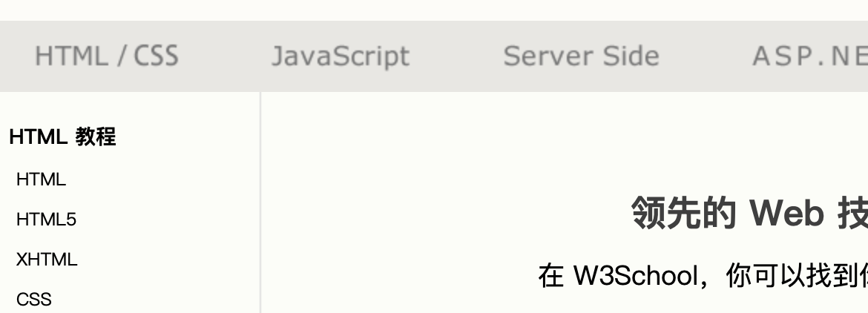Click the "在" character starting the intro paragraph
The height and width of the screenshot is (313, 868).
[x=551, y=276]
